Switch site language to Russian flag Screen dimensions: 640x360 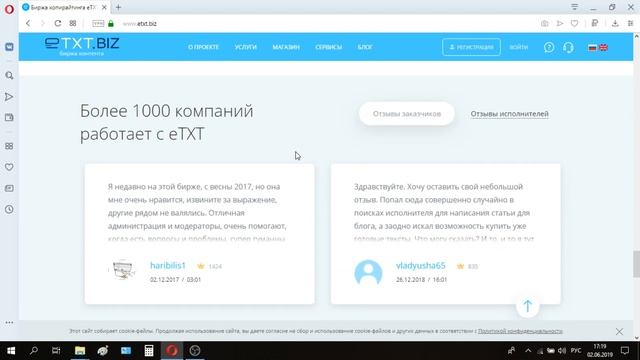592,48
